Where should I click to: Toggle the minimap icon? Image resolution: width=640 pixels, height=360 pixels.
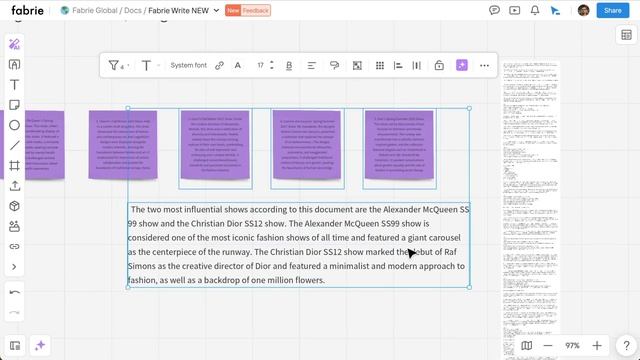[x=527, y=346]
